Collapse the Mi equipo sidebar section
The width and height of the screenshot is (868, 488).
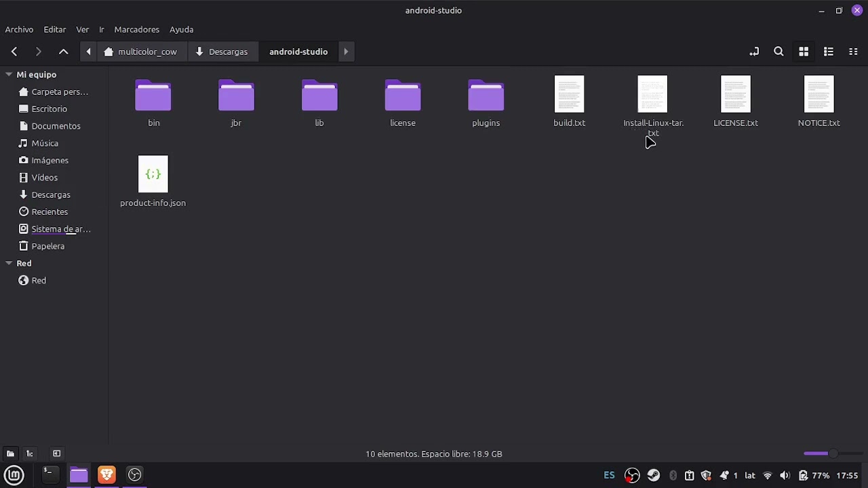(9, 75)
